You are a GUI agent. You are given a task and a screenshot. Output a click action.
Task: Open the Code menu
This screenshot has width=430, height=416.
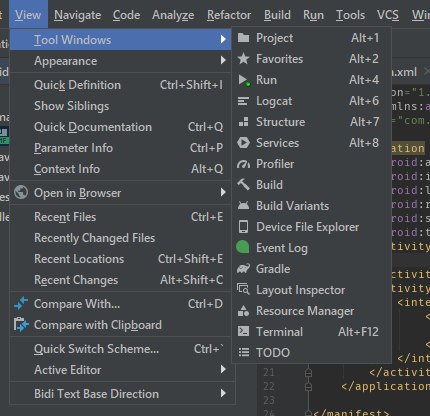point(126,15)
